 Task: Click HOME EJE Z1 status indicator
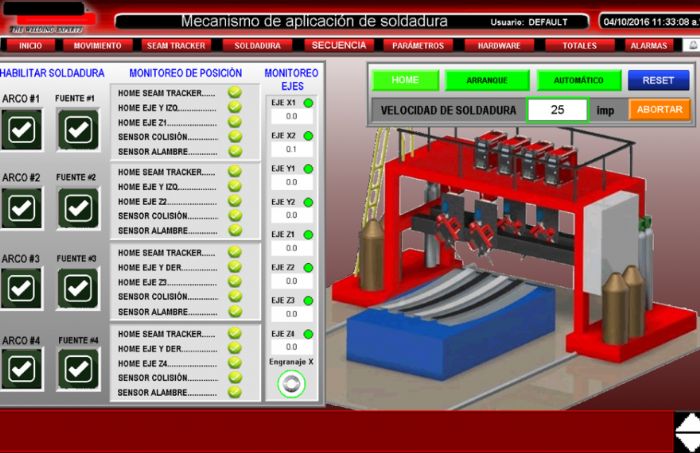click(235, 122)
